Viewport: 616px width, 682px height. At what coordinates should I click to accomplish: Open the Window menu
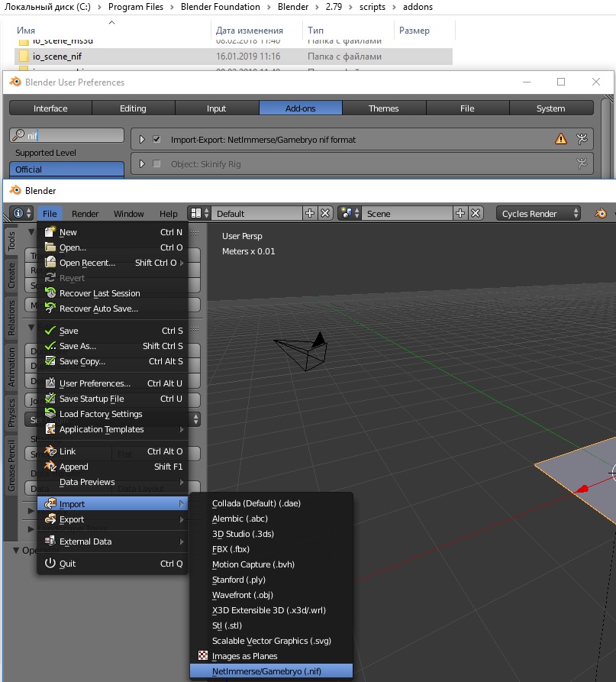(129, 214)
